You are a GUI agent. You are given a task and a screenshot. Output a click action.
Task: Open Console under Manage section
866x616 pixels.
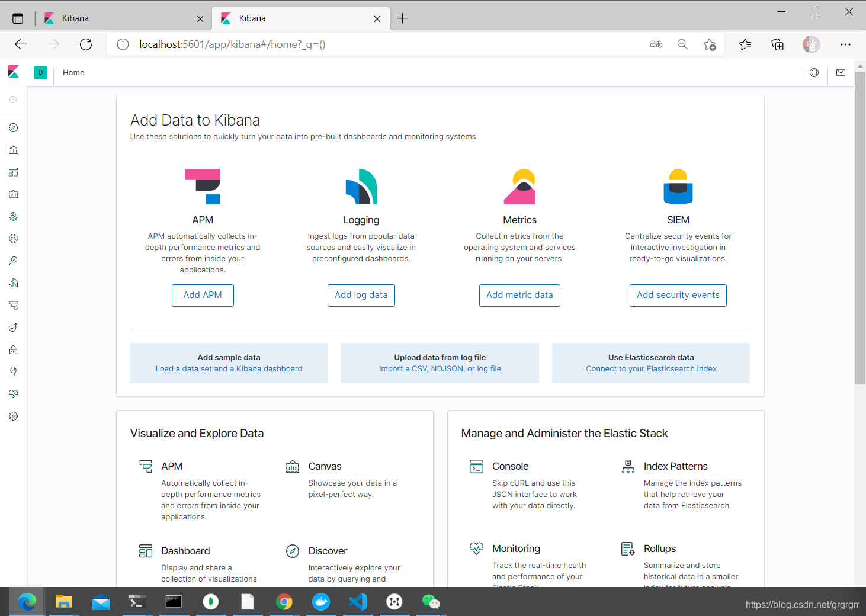click(510, 466)
